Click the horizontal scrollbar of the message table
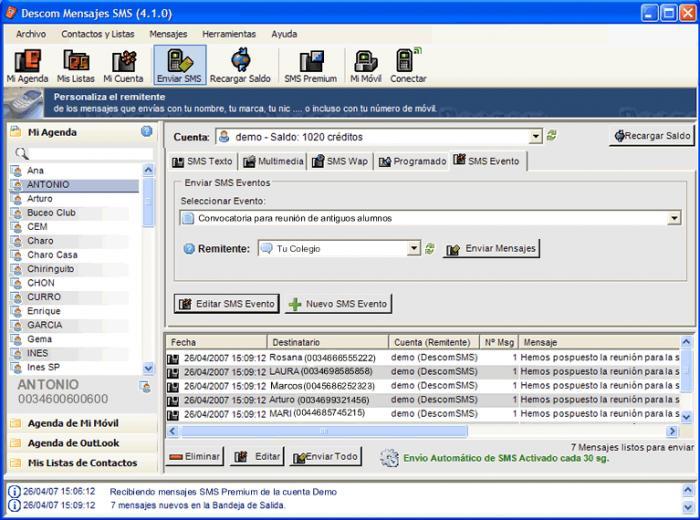 (324, 431)
